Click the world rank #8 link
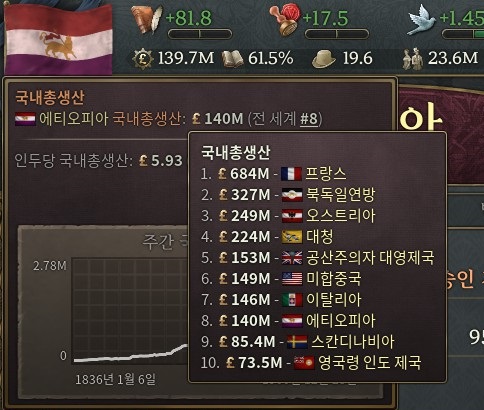484x410 pixels. pos(309,119)
